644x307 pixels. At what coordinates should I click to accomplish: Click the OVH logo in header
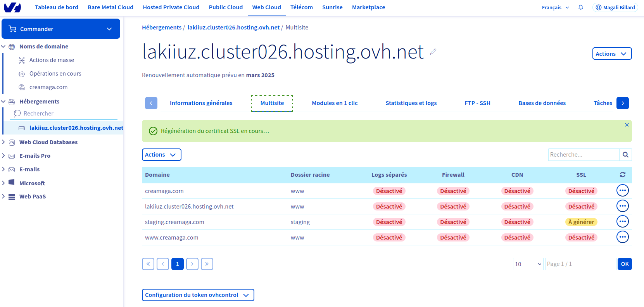pos(12,7)
